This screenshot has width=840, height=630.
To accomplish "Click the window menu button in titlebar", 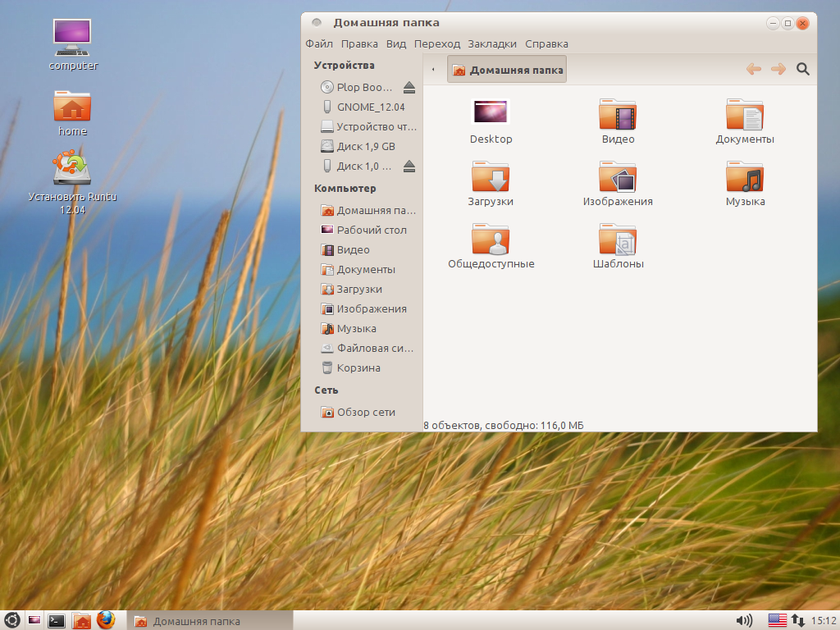I will pyautogui.click(x=317, y=22).
